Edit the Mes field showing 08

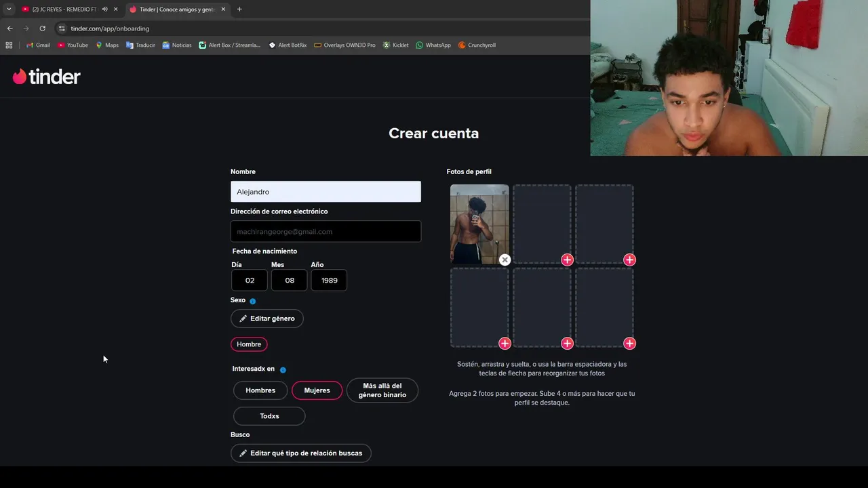[290, 281]
